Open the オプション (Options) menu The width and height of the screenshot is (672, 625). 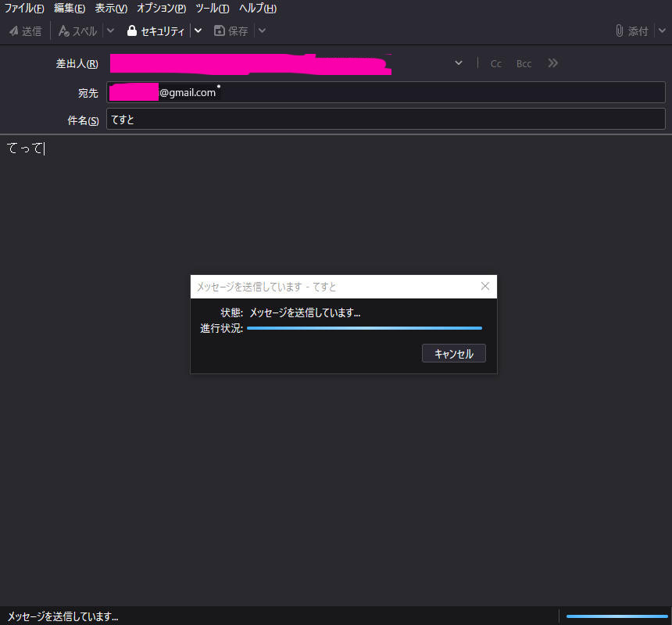tap(161, 9)
